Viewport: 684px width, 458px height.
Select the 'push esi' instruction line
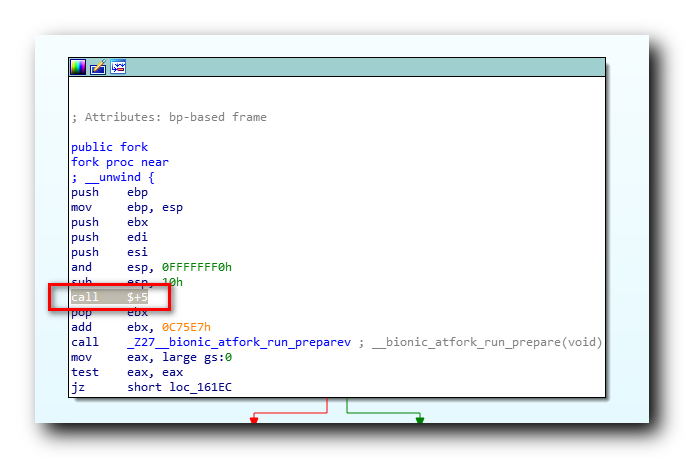(109, 252)
